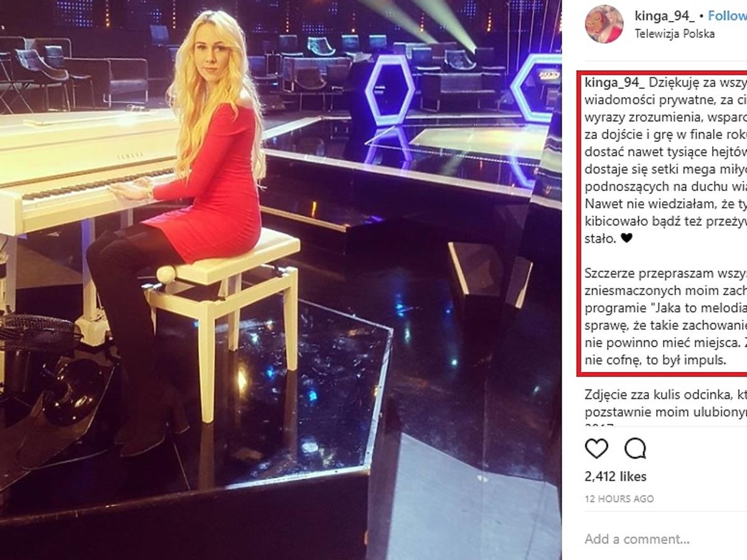Click the woman at the piano photo

[280, 280]
